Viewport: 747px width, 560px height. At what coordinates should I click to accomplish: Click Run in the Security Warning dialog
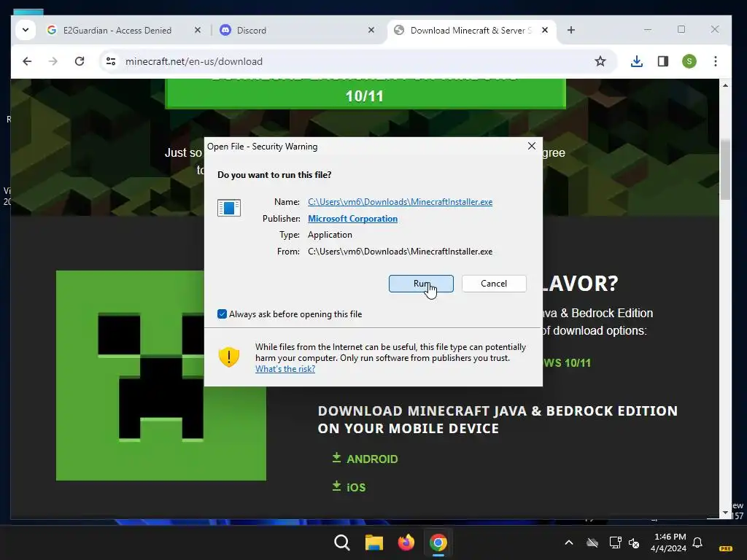[421, 284]
